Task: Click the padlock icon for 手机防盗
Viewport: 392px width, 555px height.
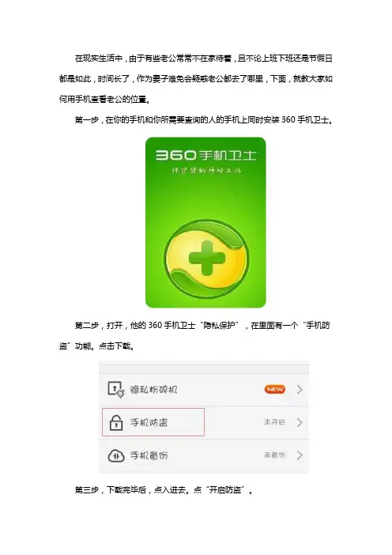Action: point(116,422)
